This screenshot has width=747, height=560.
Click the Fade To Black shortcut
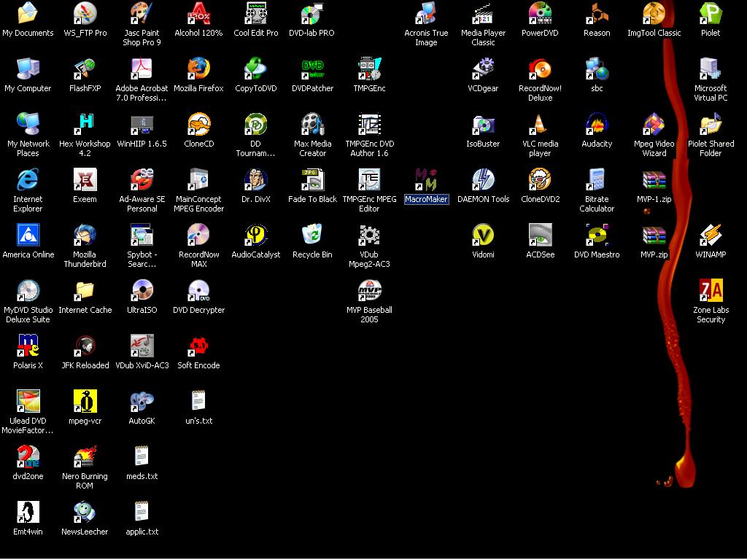(312, 179)
